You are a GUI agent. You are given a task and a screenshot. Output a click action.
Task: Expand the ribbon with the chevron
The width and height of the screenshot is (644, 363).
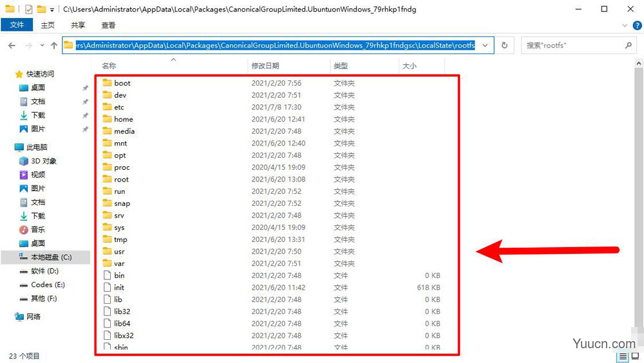(x=624, y=26)
